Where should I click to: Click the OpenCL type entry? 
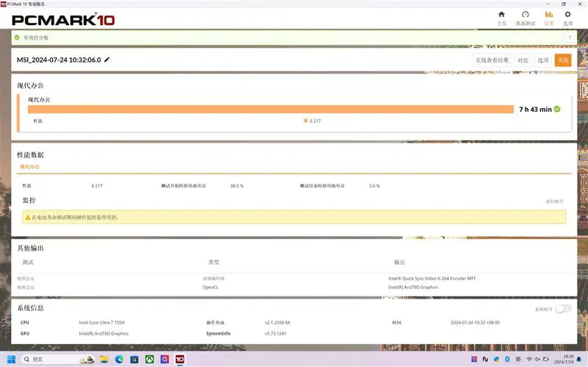tap(210, 287)
